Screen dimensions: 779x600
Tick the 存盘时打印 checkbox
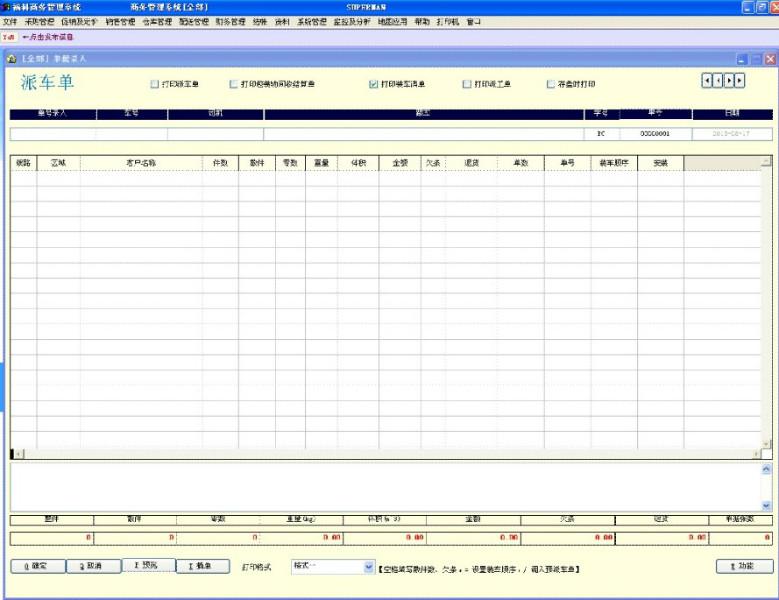click(550, 84)
